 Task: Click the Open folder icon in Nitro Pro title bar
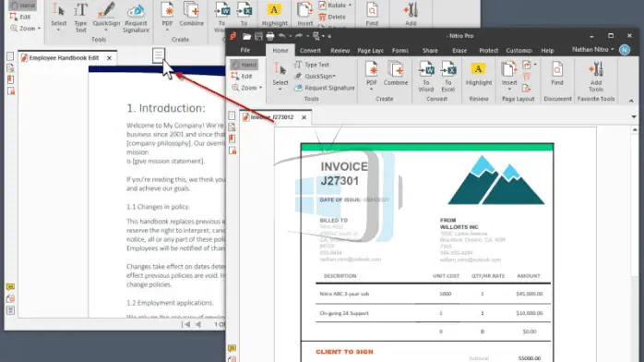click(x=246, y=36)
